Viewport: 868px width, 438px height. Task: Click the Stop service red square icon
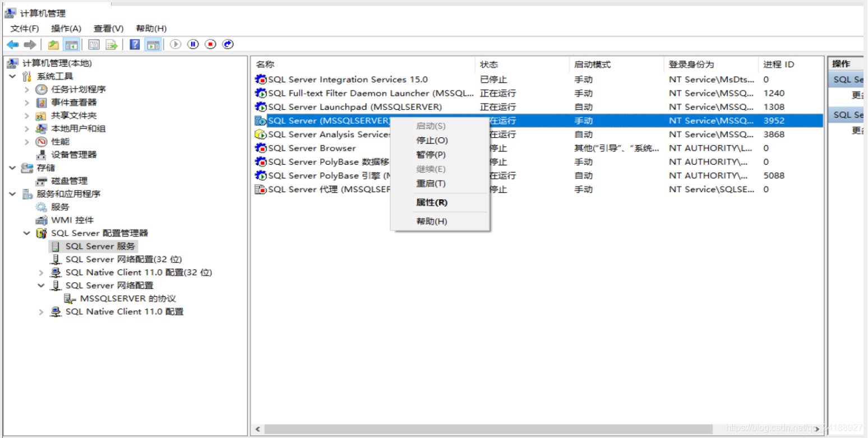[210, 44]
